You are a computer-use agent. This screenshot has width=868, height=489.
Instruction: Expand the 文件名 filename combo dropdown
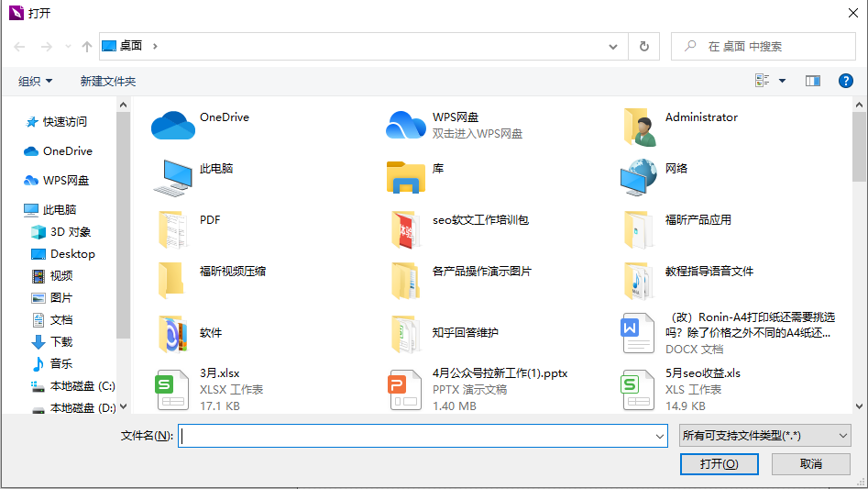pos(659,436)
